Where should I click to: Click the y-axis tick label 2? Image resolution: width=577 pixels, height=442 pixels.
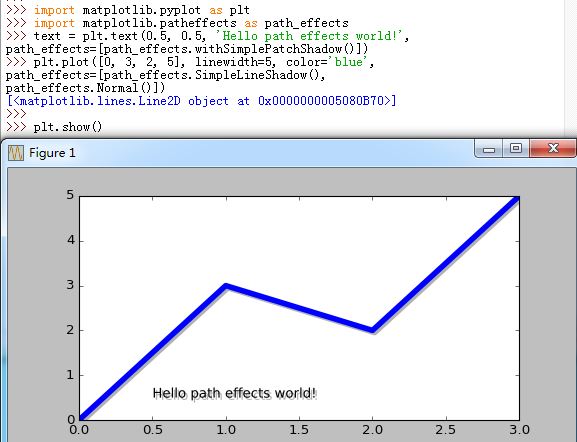(x=70, y=330)
